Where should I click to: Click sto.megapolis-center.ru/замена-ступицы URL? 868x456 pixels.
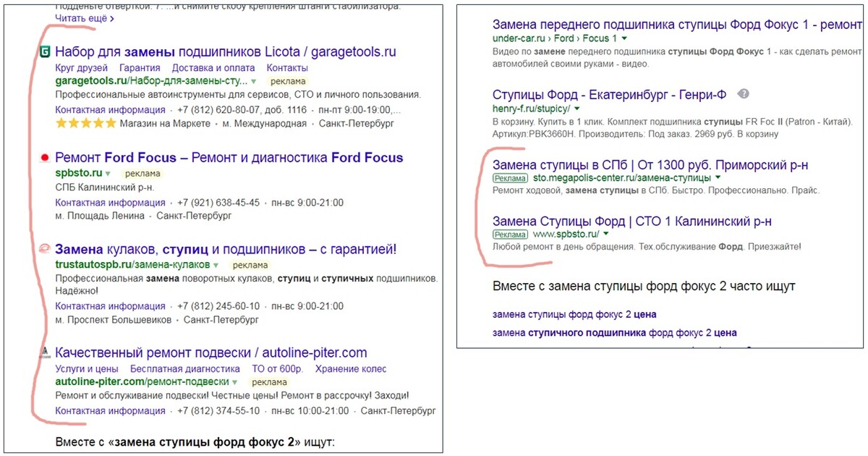pyautogui.click(x=621, y=178)
